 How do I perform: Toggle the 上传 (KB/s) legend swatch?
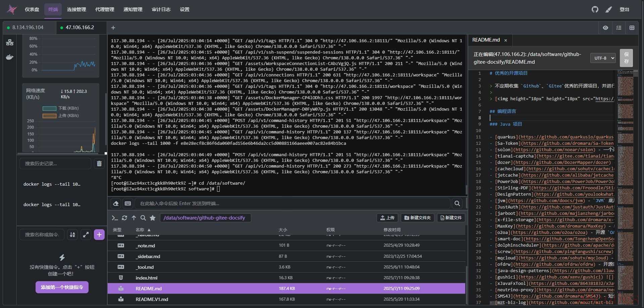click(x=49, y=116)
